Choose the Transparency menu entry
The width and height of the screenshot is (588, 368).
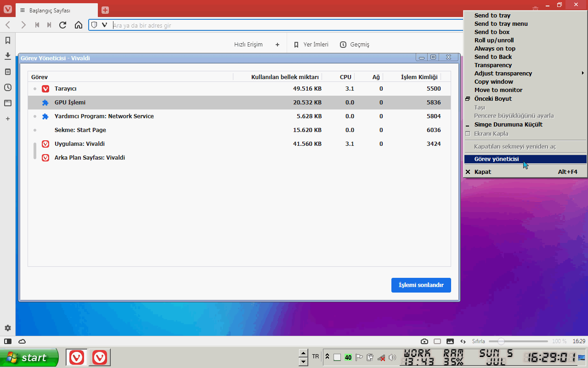525,65
